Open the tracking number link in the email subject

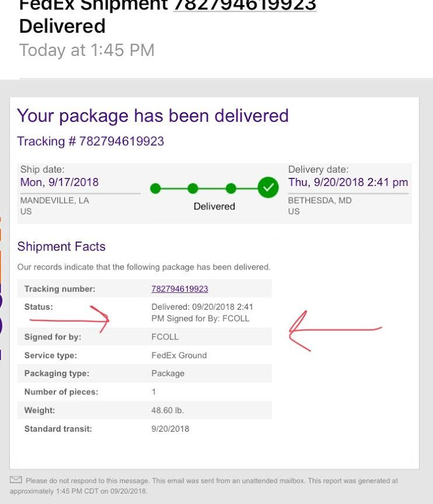click(245, 6)
